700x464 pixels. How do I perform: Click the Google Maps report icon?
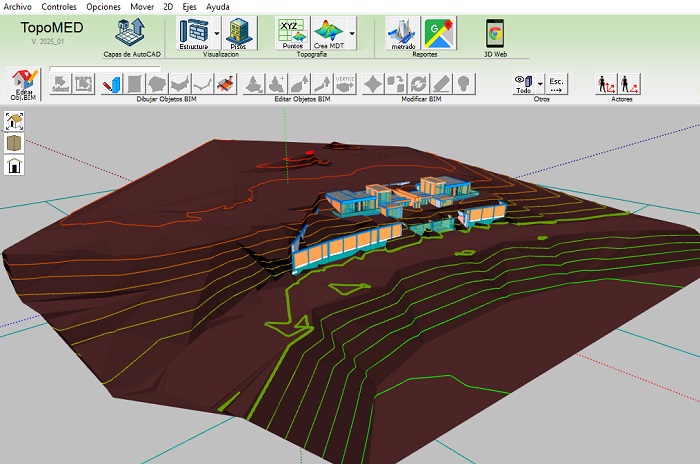point(439,33)
